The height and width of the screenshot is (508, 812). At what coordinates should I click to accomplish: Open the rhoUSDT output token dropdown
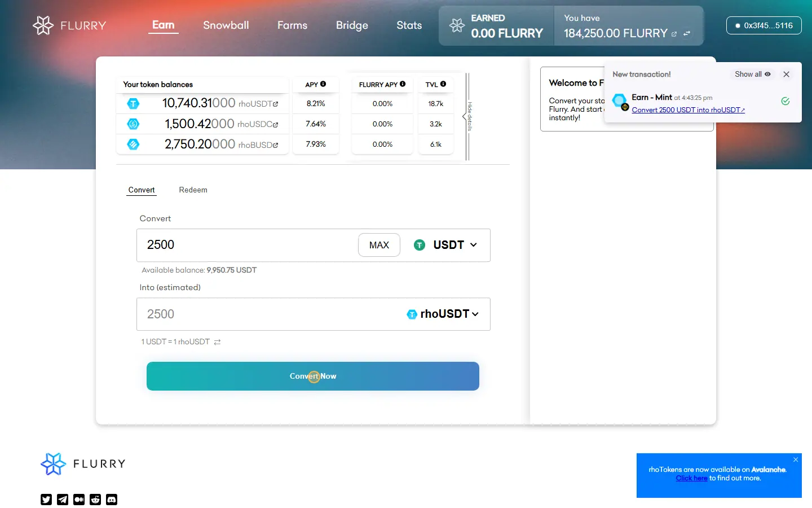click(443, 314)
